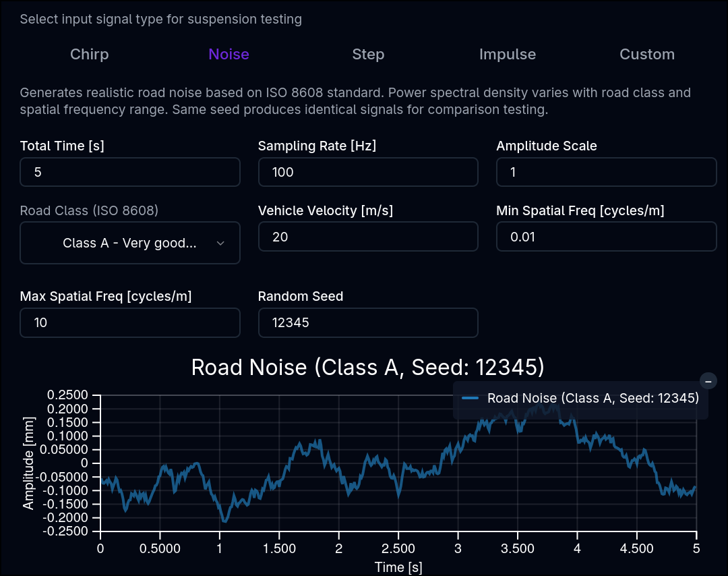Click the Random Seed input field
The height and width of the screenshot is (576, 728).
coord(368,322)
